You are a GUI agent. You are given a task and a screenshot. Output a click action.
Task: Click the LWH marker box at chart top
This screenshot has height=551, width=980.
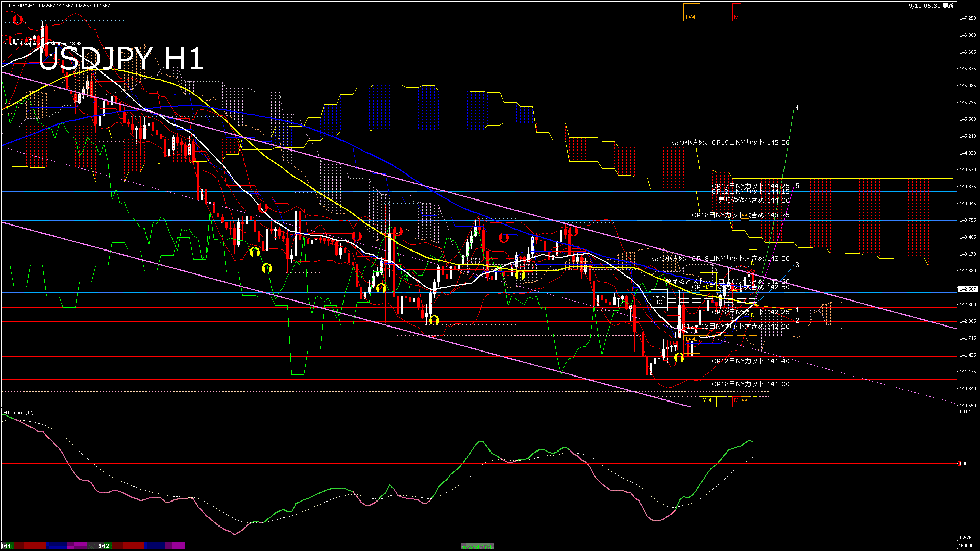click(692, 12)
